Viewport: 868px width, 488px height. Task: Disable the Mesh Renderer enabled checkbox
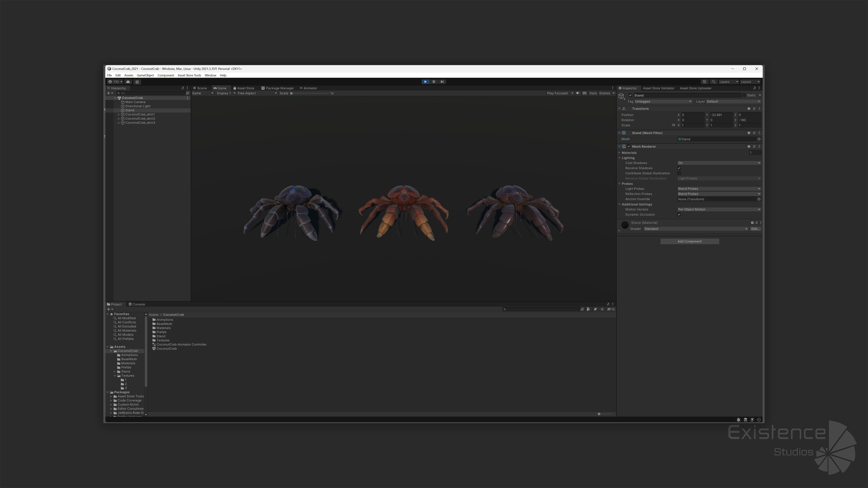(x=629, y=146)
